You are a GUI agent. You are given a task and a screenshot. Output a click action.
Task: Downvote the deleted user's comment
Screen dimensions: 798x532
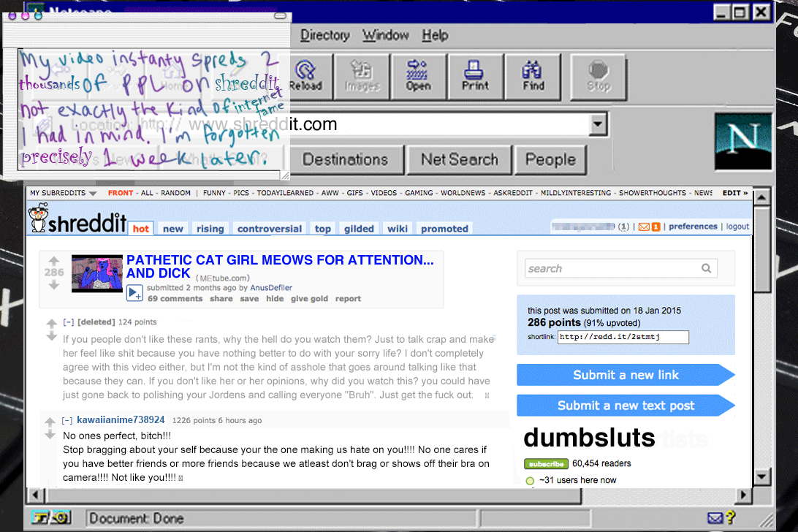(x=51, y=336)
